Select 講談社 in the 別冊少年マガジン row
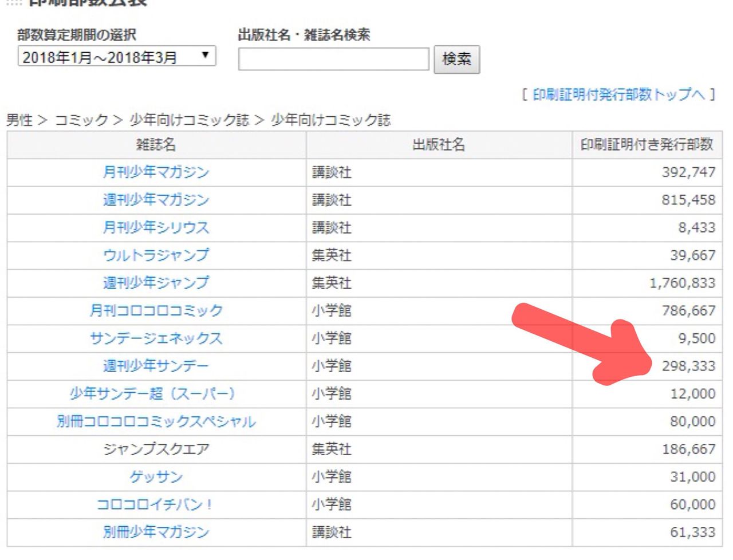 [x=332, y=532]
